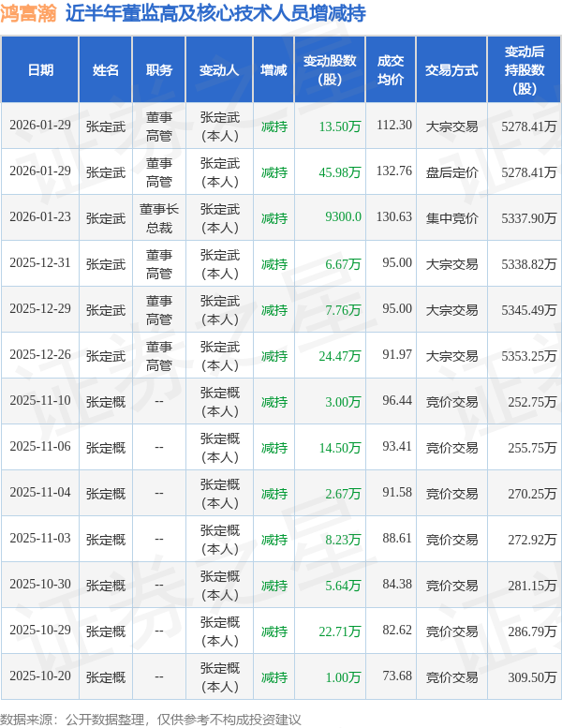Click the 交易方式 column header
The height and width of the screenshot is (728, 562).
tap(451, 70)
